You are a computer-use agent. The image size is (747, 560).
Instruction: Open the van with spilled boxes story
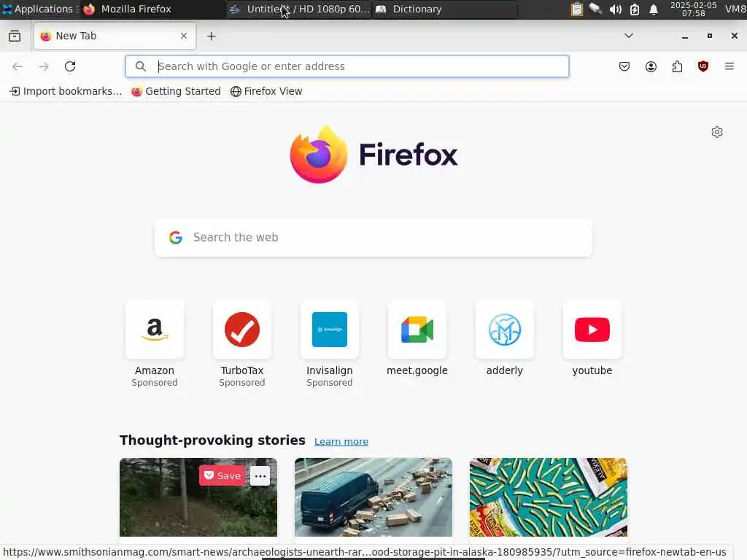pyautogui.click(x=373, y=497)
